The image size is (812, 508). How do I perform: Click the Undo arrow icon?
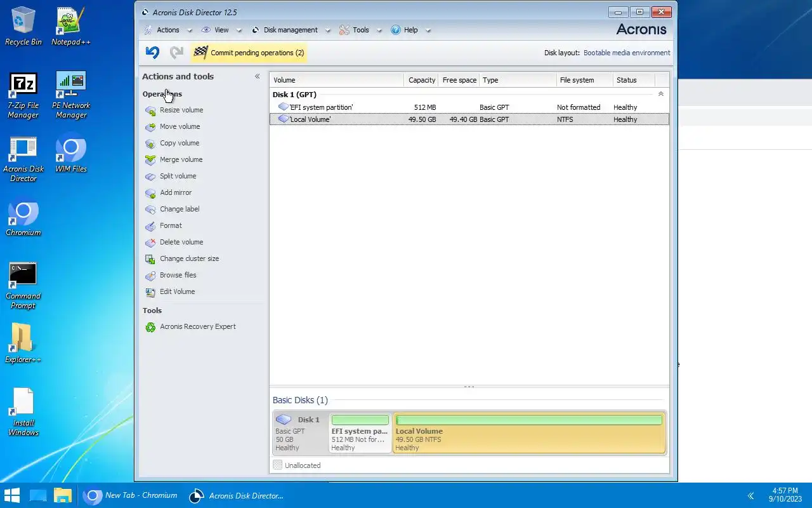click(x=152, y=53)
